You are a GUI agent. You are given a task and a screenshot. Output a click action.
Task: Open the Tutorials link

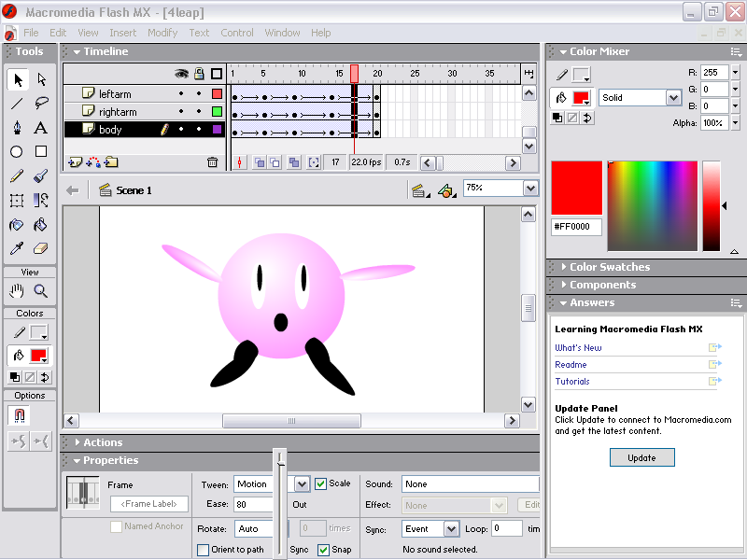click(x=572, y=382)
